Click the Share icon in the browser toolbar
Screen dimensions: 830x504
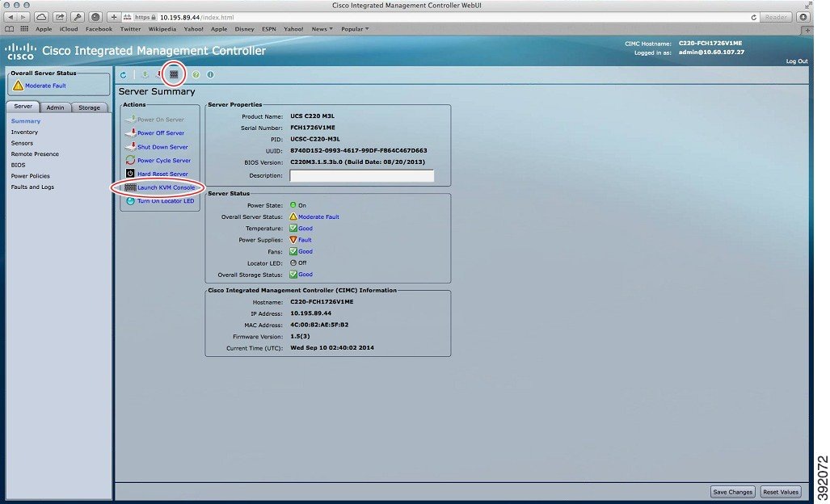[x=59, y=18]
